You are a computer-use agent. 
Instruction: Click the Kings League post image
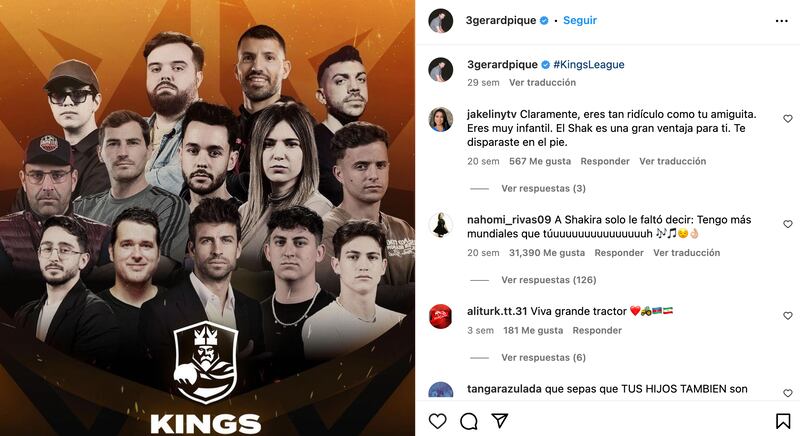[207, 218]
